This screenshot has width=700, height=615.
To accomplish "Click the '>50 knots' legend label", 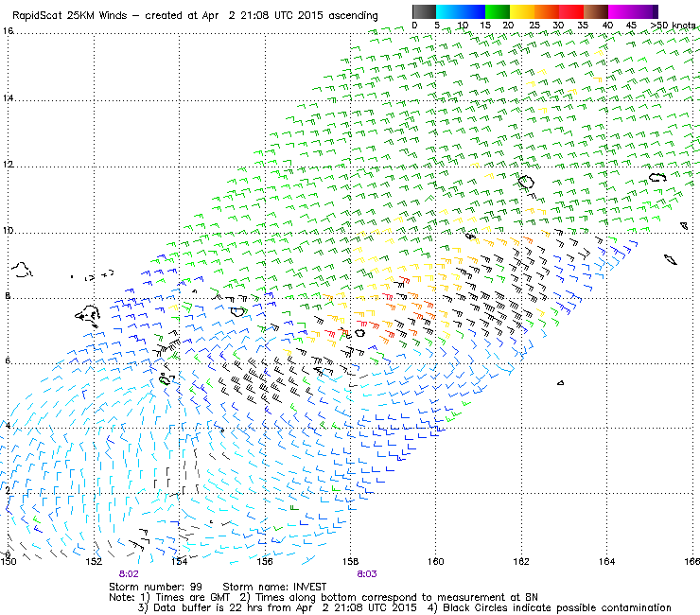I will [673, 26].
